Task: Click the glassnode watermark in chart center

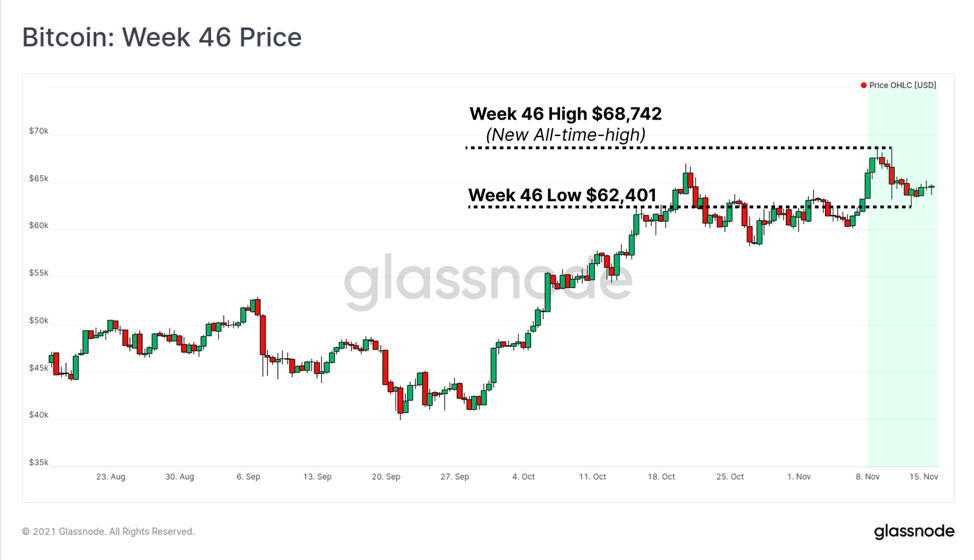Action: tap(488, 282)
